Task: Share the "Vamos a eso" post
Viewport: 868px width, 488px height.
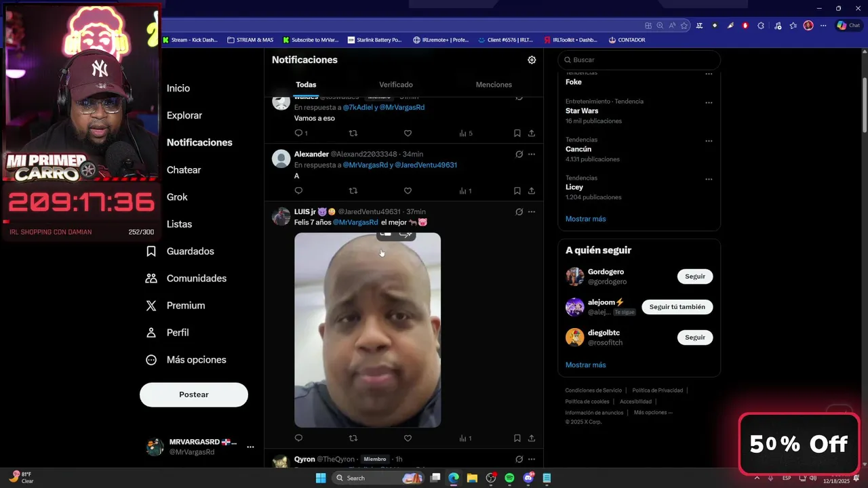Action: click(532, 134)
